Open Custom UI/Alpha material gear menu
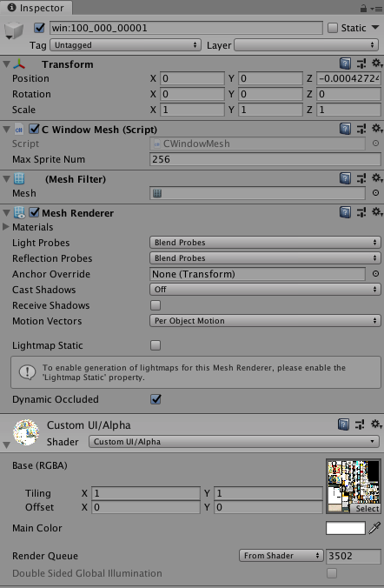Screen dimensions: 384x588 [x=376, y=424]
